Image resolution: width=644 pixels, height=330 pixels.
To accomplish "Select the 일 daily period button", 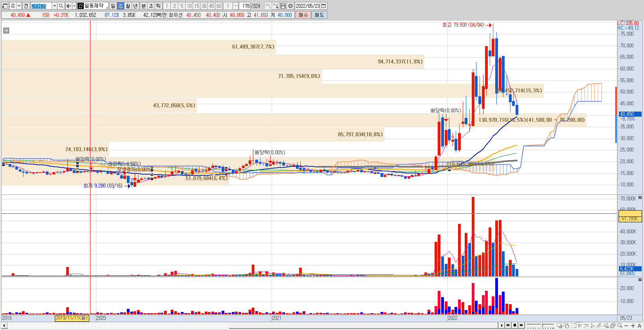I will coord(113,6).
